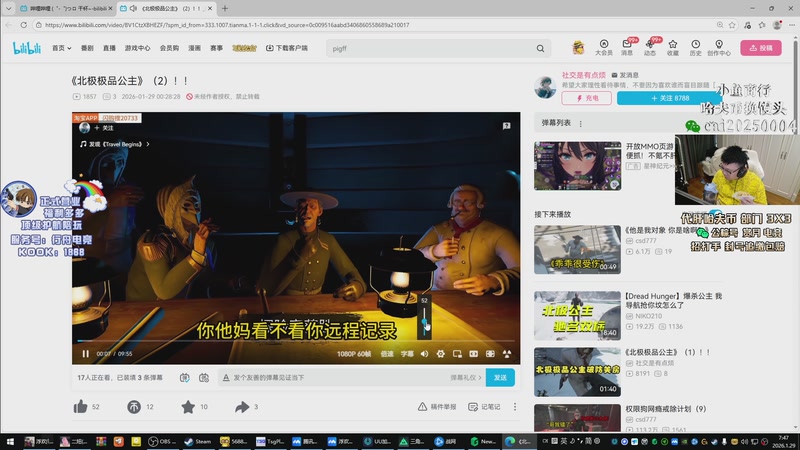The width and height of the screenshot is (800, 450).
Task: Click the bilibili logo
Action: pyautogui.click(x=27, y=48)
